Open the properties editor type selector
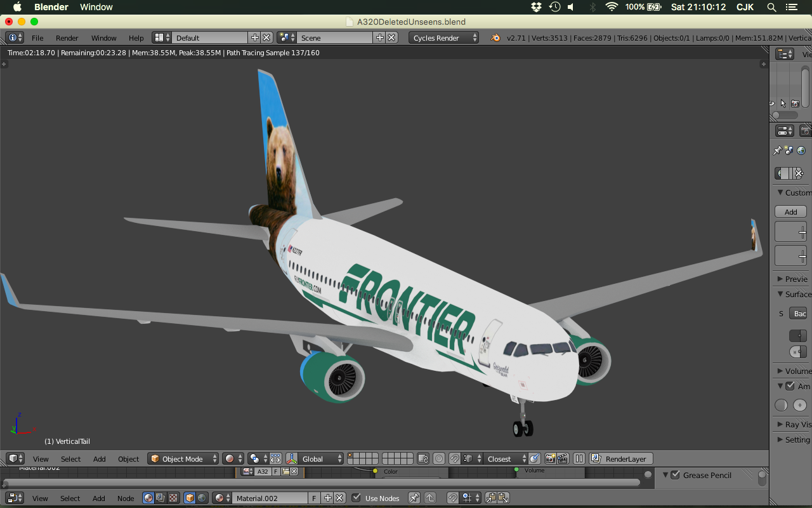This screenshot has width=812, height=508. point(785,131)
